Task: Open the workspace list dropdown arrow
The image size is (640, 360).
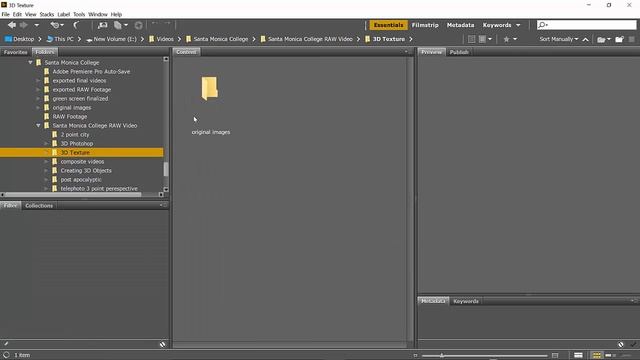Action: (518, 25)
